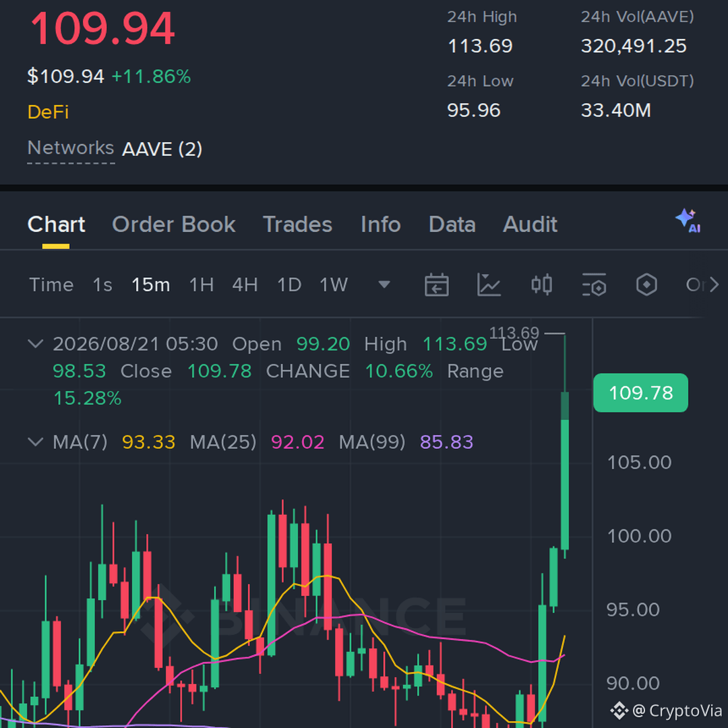Click the MA(99) indicator value 85.83

[447, 442]
